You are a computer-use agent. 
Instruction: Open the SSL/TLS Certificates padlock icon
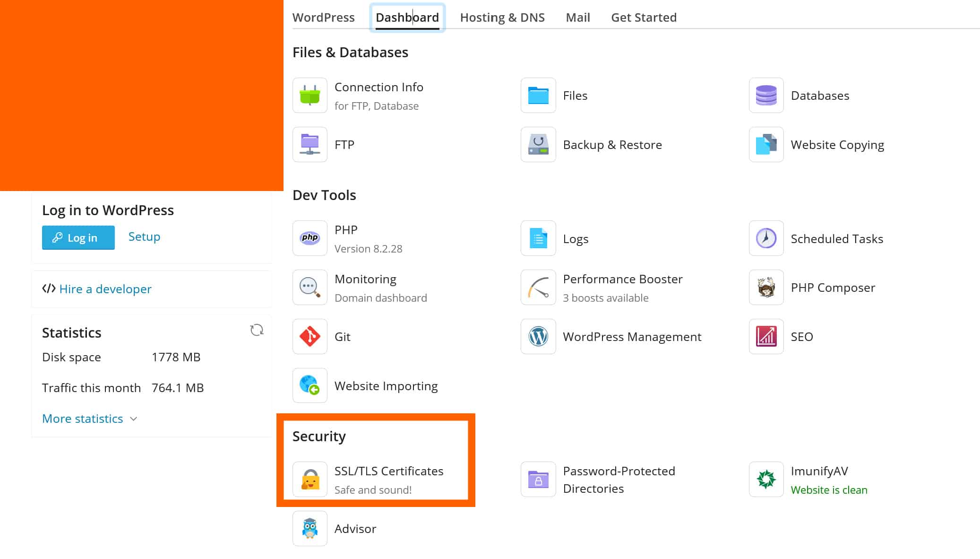(310, 480)
